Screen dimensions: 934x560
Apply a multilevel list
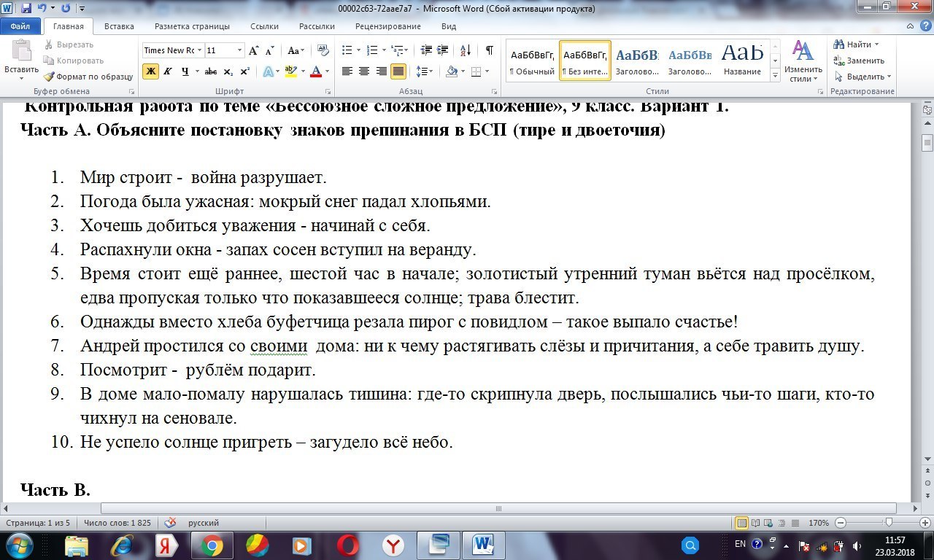point(398,50)
